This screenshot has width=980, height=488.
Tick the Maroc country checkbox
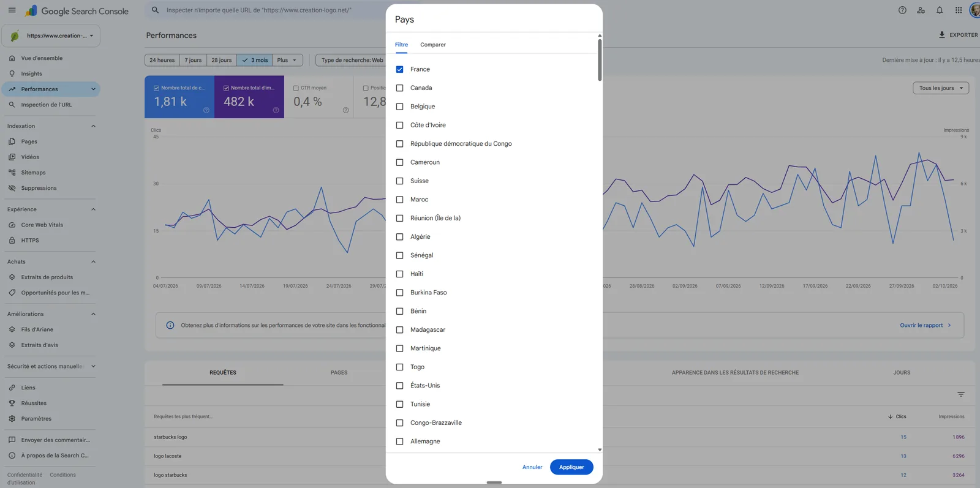[x=399, y=200]
